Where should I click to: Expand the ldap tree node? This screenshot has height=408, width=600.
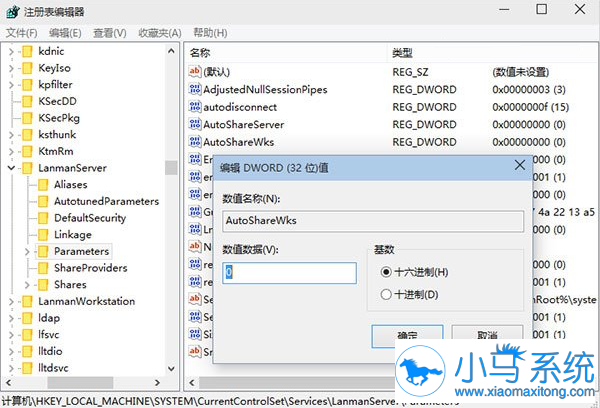[11, 318]
